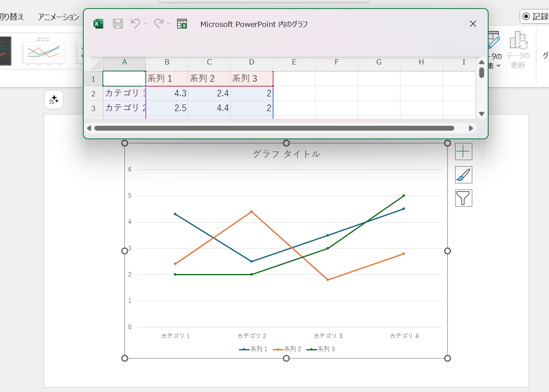The height and width of the screenshot is (392, 549).
Task: Open the データの選択 dropdown chevron
Action: (500, 65)
